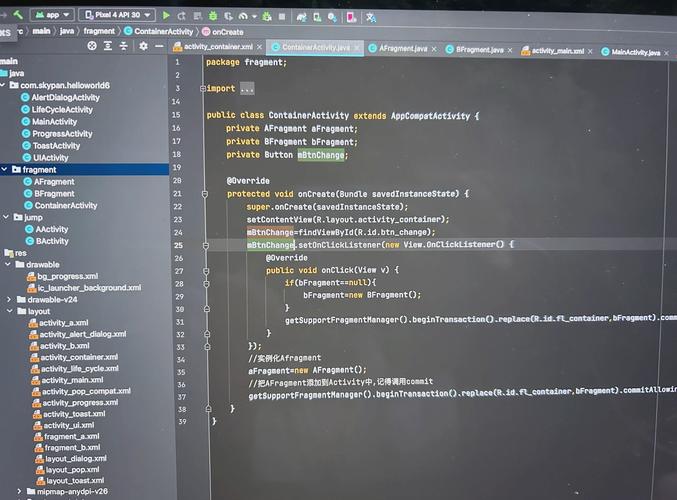Viewport: 677px width, 500px height.
Task: Open ToastActivity in project tree
Action: 51,146
